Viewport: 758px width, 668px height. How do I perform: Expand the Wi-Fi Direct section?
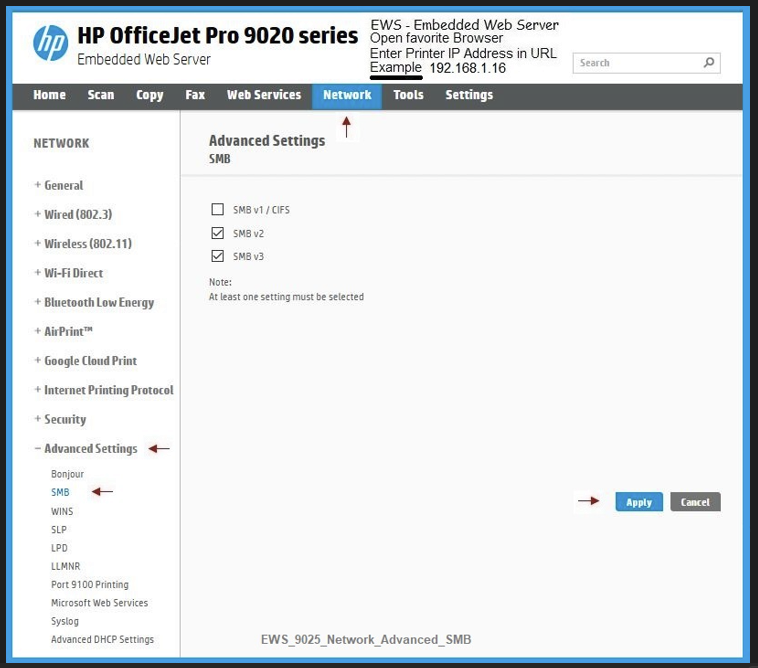(x=69, y=273)
